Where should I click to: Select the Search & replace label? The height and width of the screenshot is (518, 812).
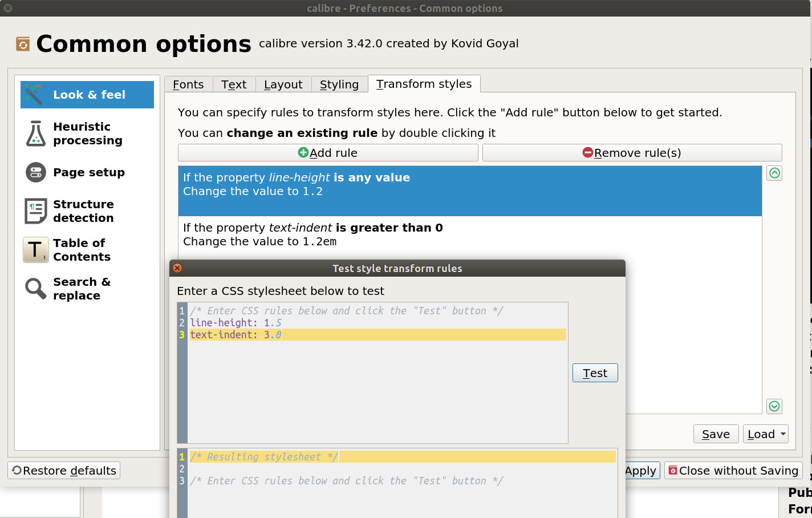tap(82, 289)
